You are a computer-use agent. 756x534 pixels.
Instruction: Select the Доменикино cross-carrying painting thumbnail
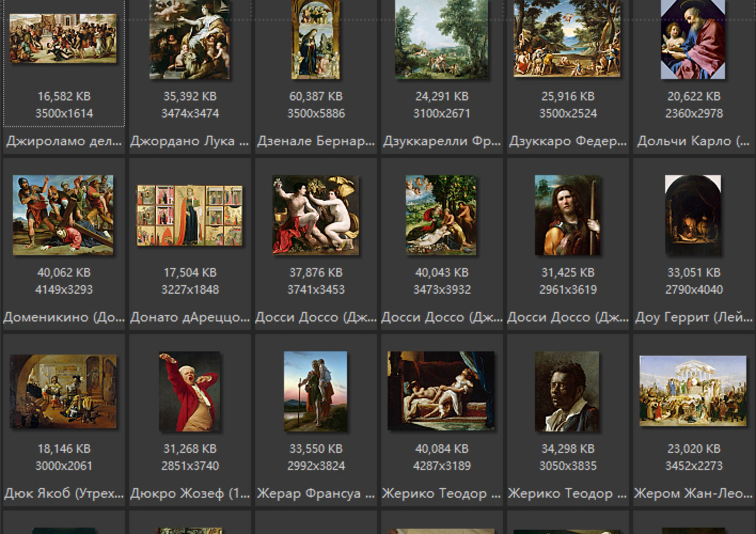pyautogui.click(x=63, y=215)
